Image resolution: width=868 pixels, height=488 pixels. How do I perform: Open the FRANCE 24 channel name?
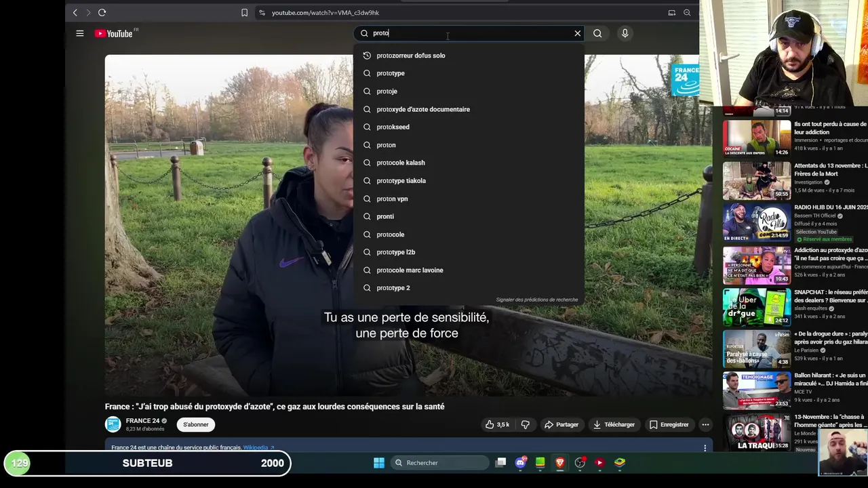pos(142,421)
